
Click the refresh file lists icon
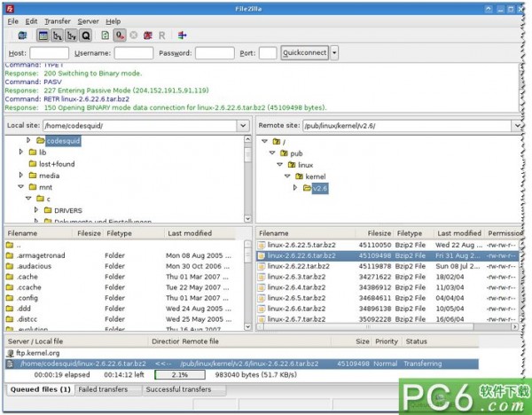[106, 35]
